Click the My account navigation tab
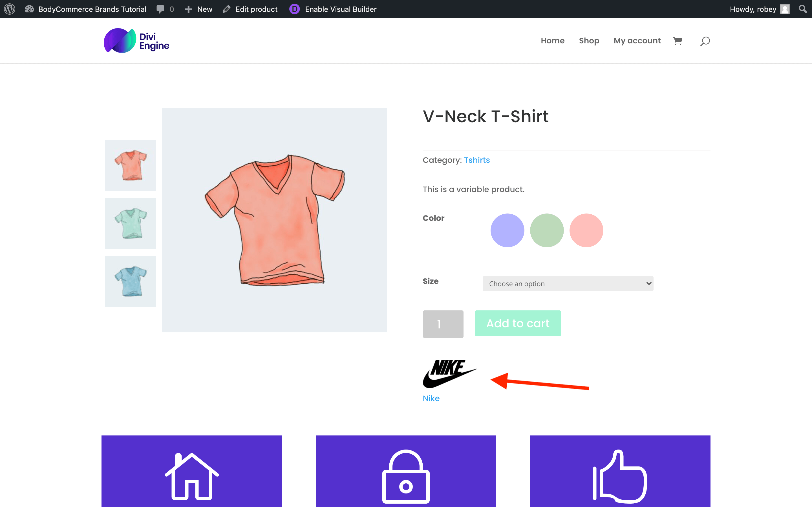The height and width of the screenshot is (507, 812). tap(637, 40)
